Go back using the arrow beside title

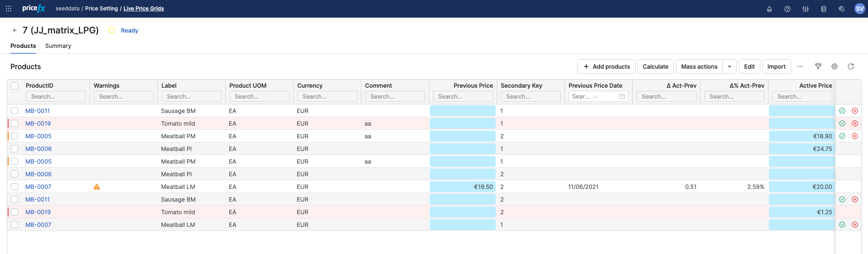coord(15,30)
